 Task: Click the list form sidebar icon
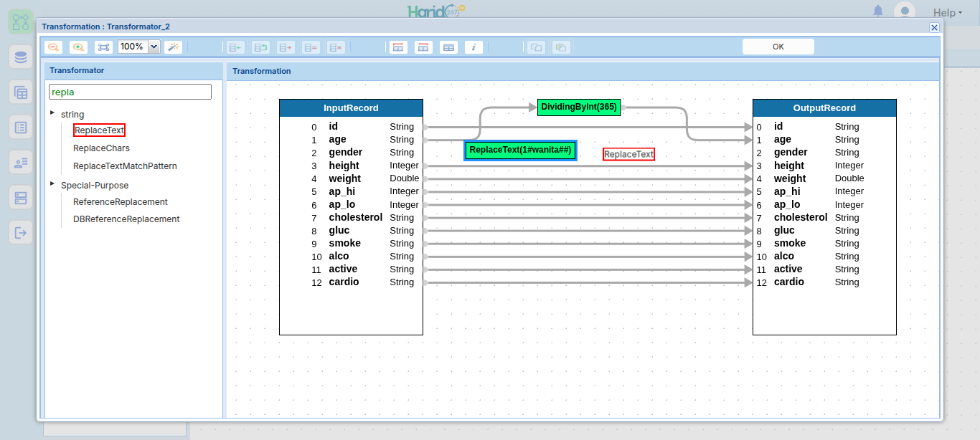tap(21, 128)
